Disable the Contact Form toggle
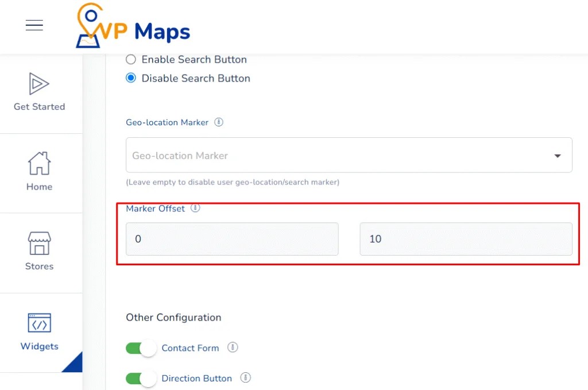The width and height of the screenshot is (588, 390). (x=141, y=347)
